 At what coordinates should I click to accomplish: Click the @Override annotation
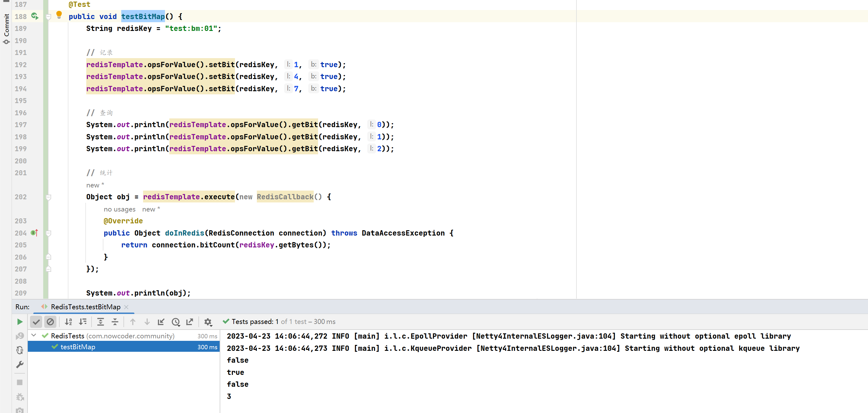coord(123,221)
